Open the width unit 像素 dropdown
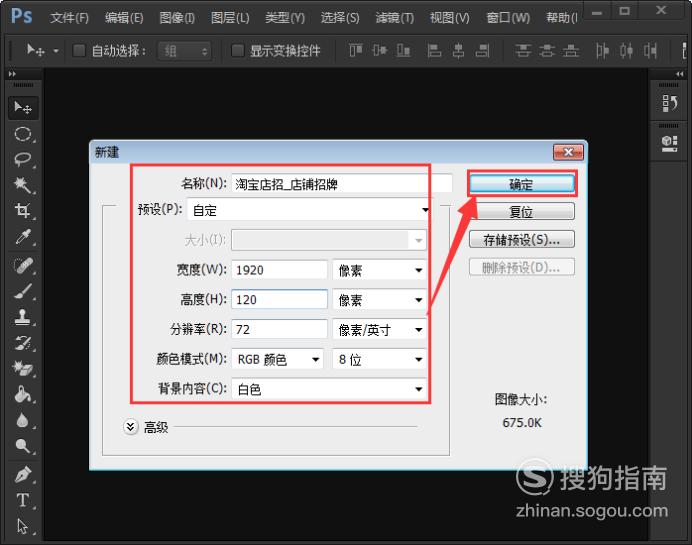Image resolution: width=692 pixels, height=545 pixels. [380, 270]
